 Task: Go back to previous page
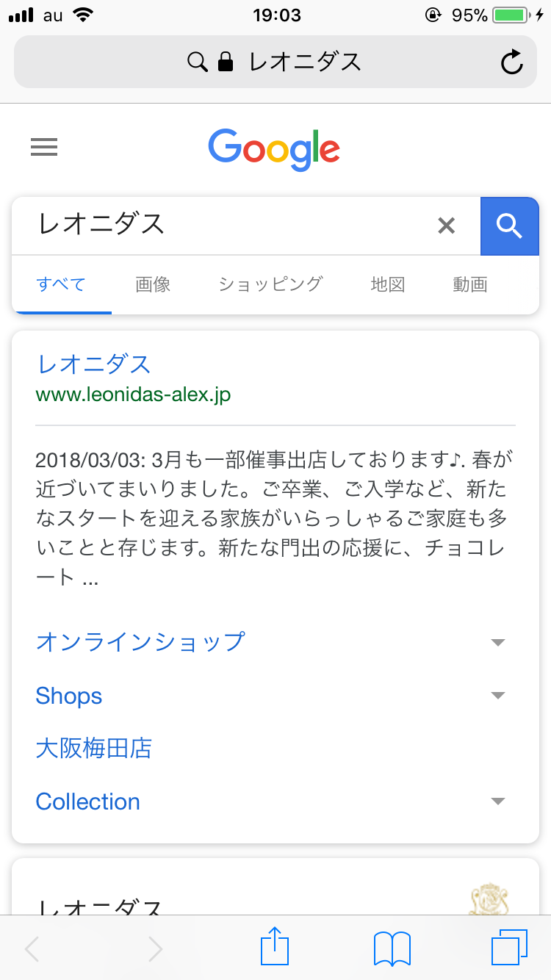pyautogui.click(x=32, y=949)
